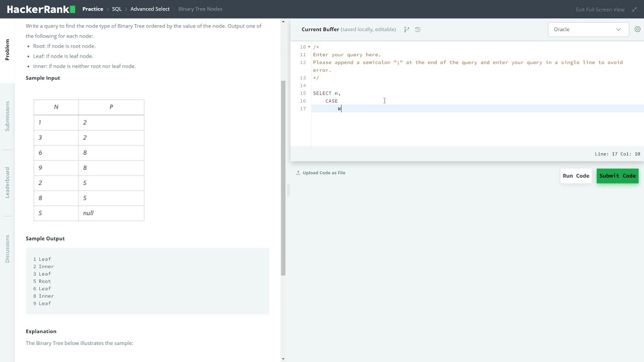Click the HackerRank logo
This screenshot has width=644, height=362.
click(41, 9)
